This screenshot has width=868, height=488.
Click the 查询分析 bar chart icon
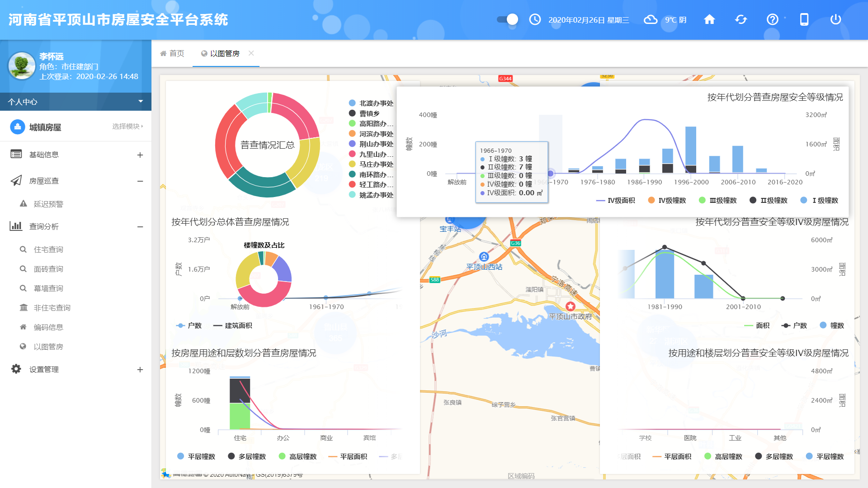[x=16, y=226]
